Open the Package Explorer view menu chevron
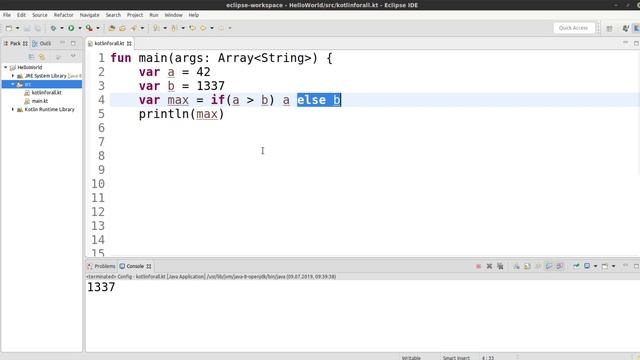Image resolution: width=640 pixels, height=360 pixels. click(73, 56)
